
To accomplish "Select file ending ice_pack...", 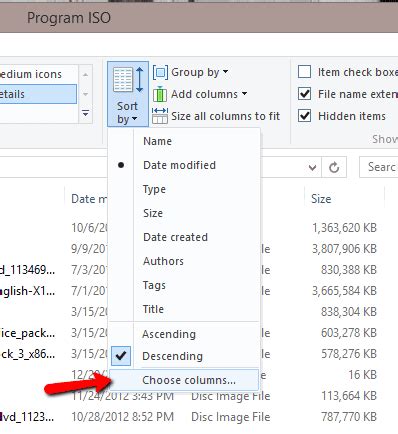I will [x=27, y=333].
